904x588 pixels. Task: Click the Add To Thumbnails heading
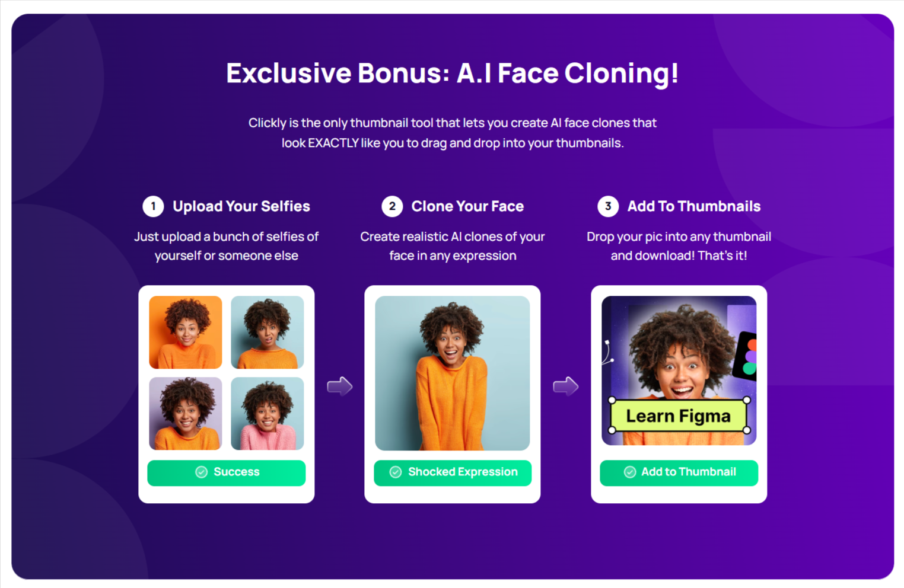tap(694, 206)
